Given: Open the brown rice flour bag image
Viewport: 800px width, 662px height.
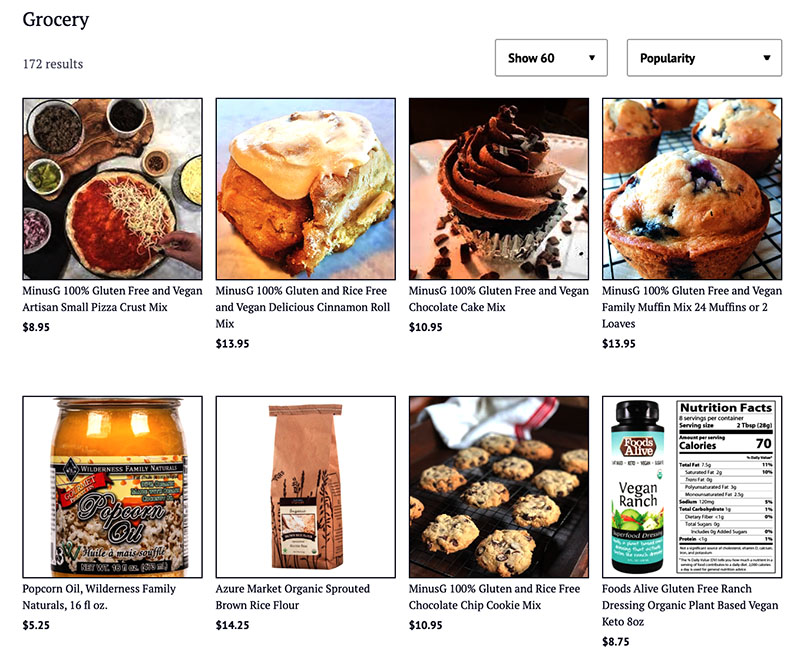Looking at the screenshot, I should click(x=306, y=487).
